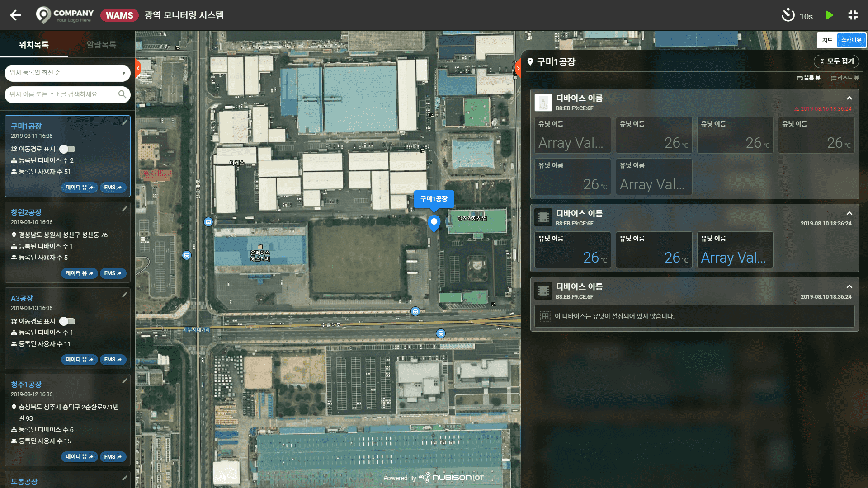The image size is (868, 488).
Task: Click first Array Val... unit tile in first device
Action: 572,135
